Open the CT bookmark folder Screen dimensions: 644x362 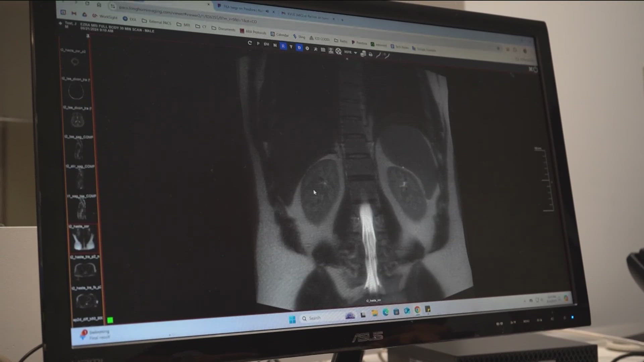(x=201, y=26)
